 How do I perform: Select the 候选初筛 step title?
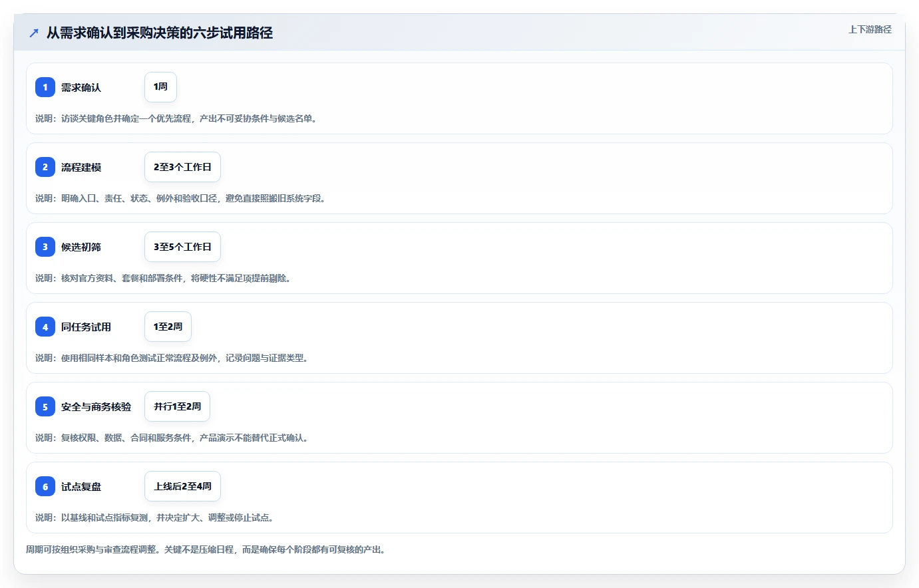point(81,247)
